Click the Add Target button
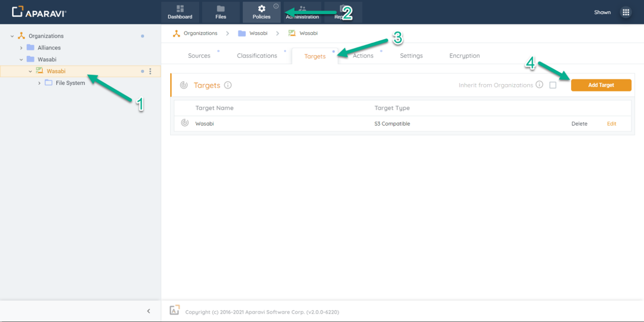 click(601, 85)
